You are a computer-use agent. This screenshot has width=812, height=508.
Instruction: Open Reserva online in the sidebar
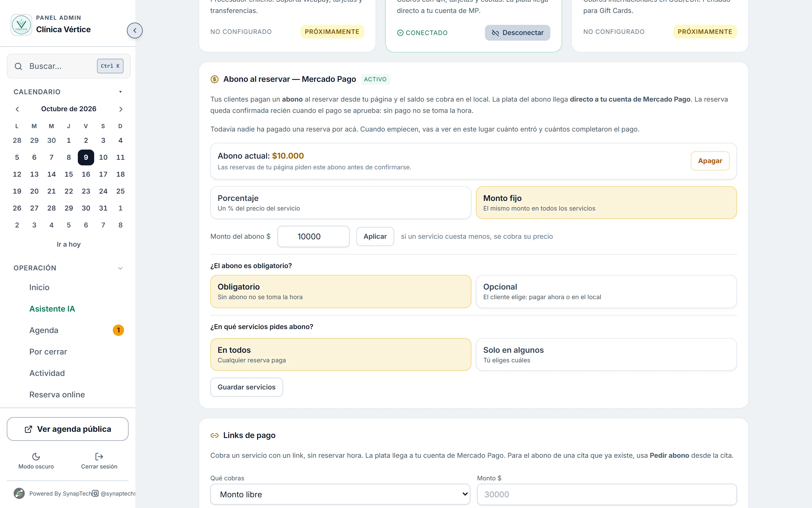tap(57, 395)
